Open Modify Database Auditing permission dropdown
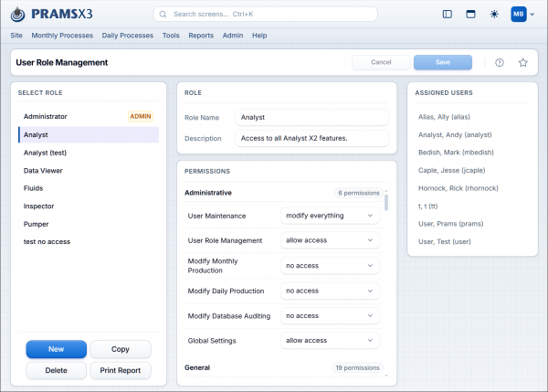Image resolution: width=548 pixels, height=392 pixels. [x=330, y=316]
